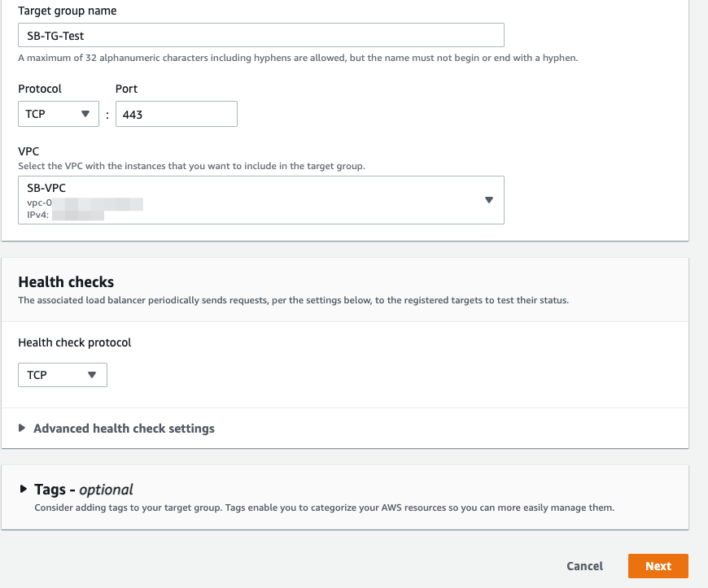Click the Advanced health check settings text
708x588 pixels.
tap(124, 428)
